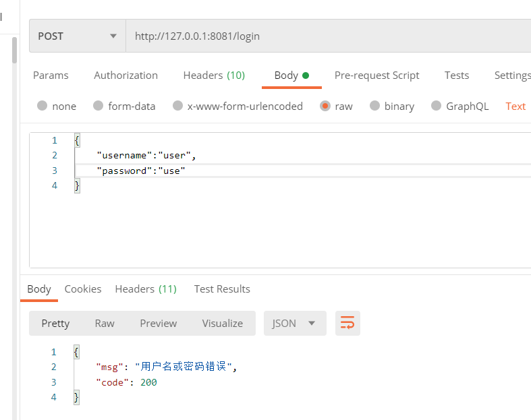Click the request URL input field
Screen dimensions: 531x420
point(324,36)
